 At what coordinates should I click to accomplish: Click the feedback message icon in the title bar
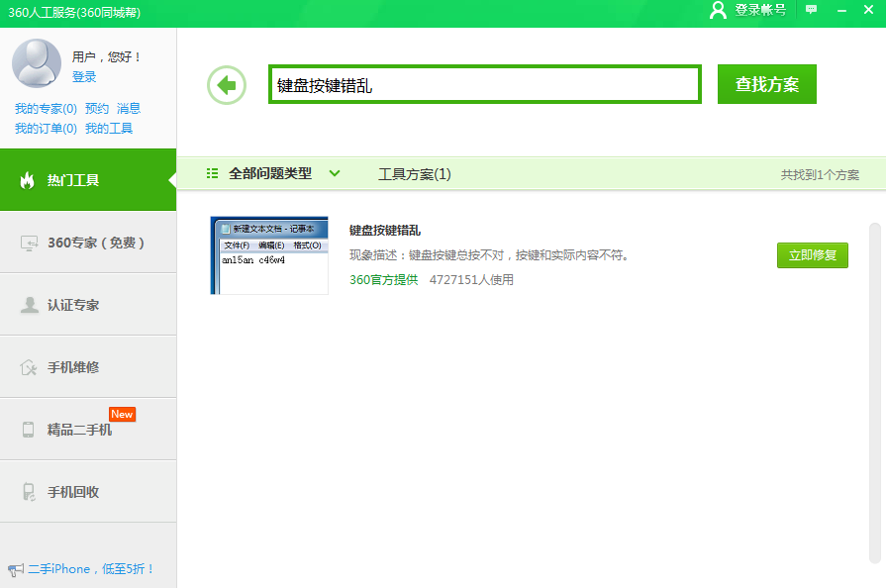click(812, 10)
